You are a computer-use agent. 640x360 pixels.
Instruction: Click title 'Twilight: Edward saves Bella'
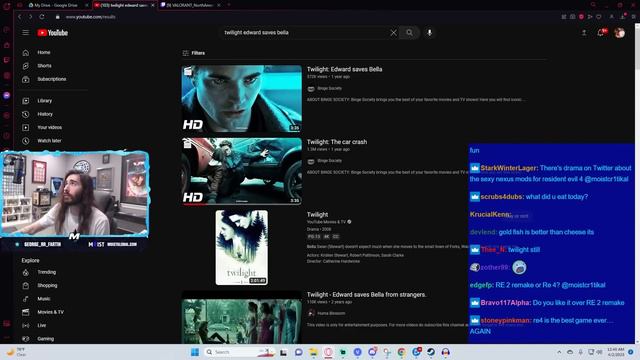click(x=344, y=69)
